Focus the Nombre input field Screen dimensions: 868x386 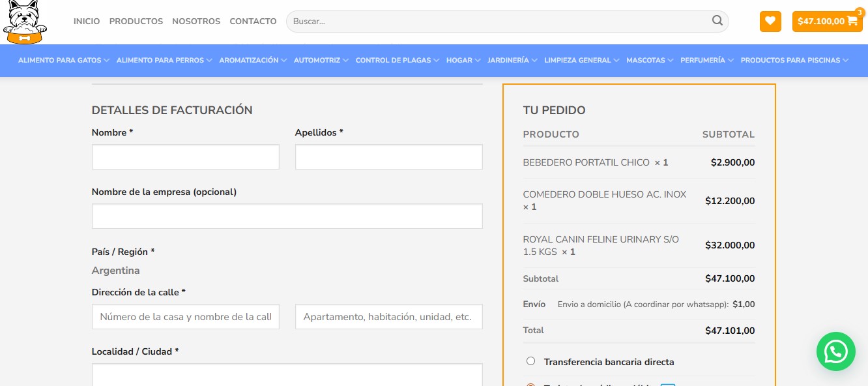coord(185,157)
